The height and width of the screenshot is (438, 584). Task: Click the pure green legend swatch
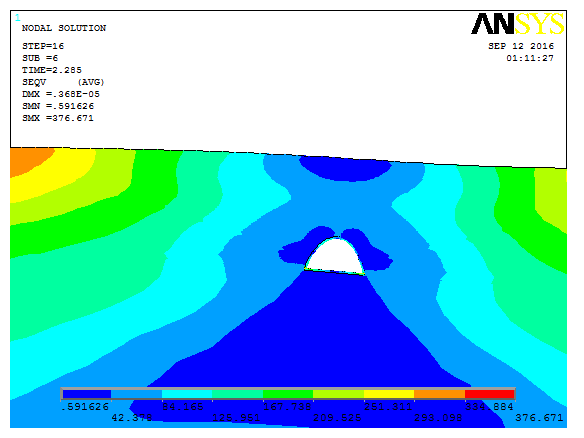288,394
